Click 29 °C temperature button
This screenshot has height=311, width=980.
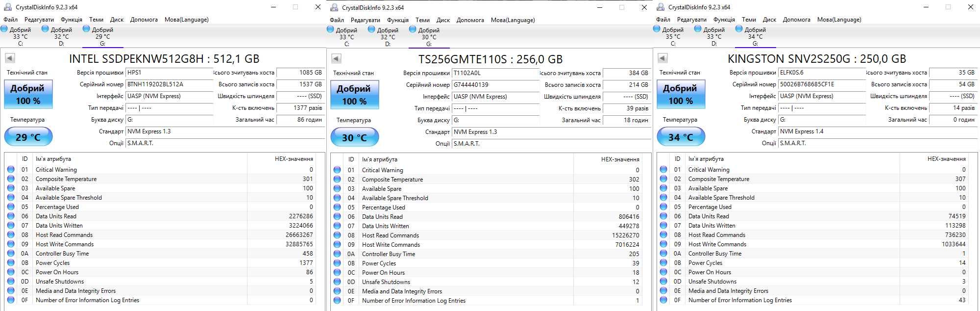[28, 137]
